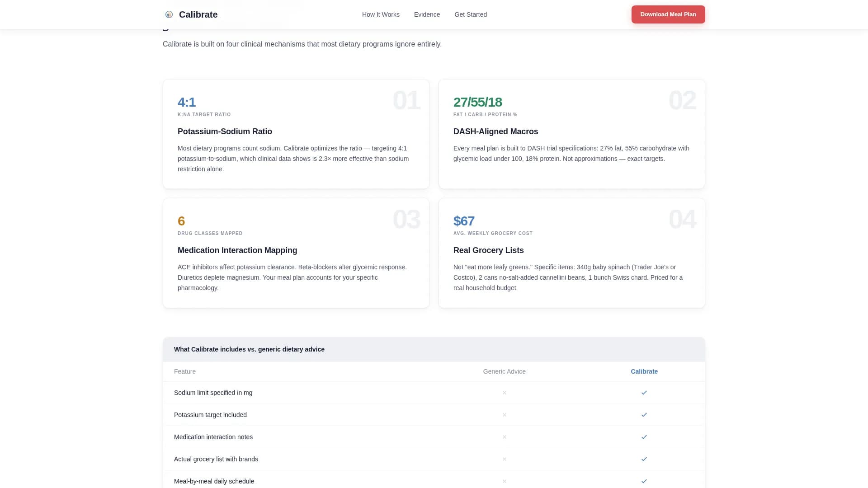Click the Calibrate column header in table
The image size is (868, 488).
(644, 371)
